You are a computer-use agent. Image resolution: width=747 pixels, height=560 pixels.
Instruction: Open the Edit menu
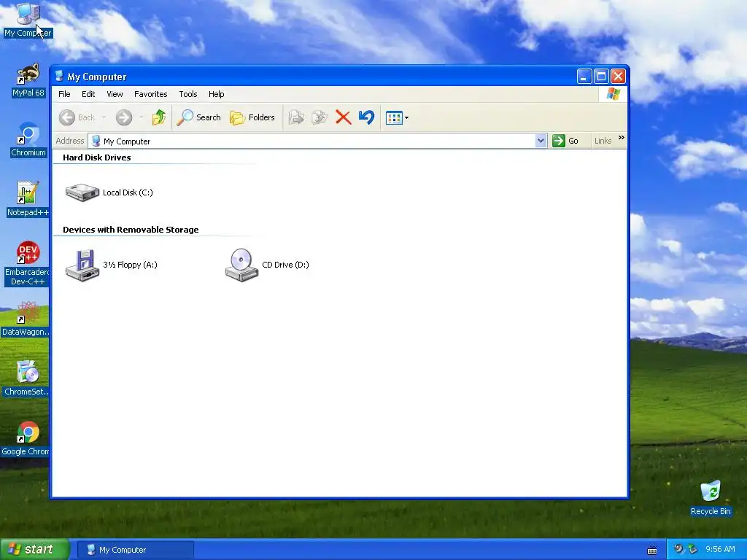(88, 94)
